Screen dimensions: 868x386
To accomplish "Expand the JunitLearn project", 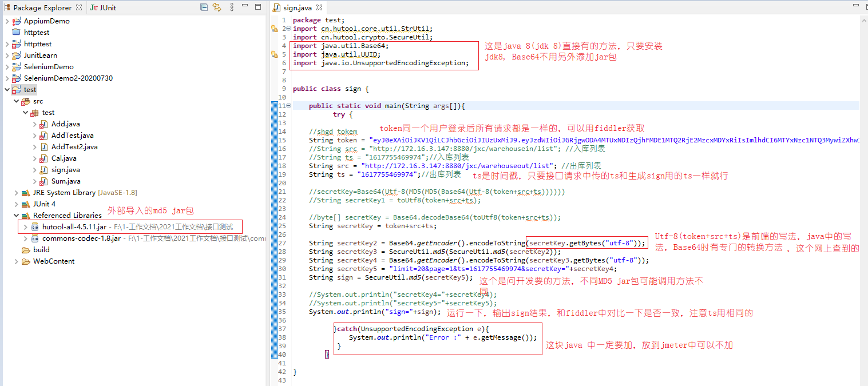I will pos(7,55).
